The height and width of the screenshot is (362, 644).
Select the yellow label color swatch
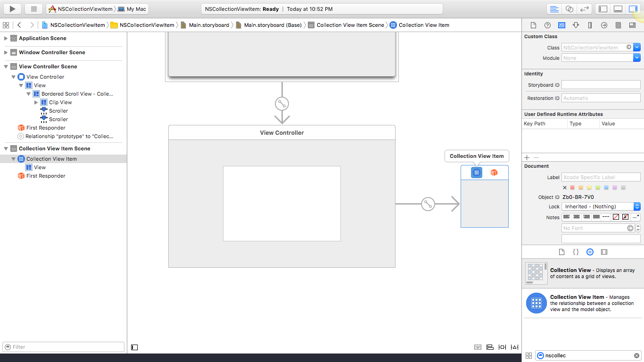coord(589,187)
